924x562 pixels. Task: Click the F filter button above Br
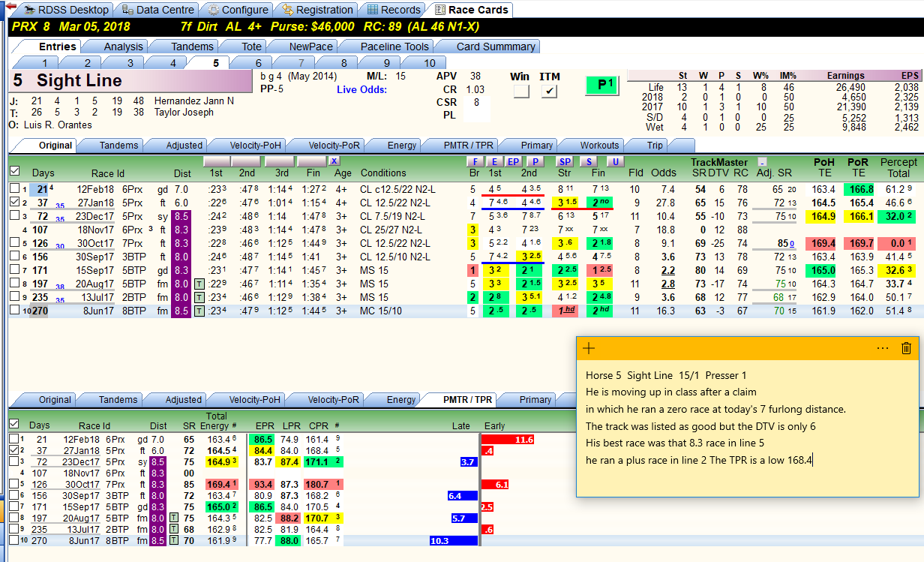coord(473,161)
